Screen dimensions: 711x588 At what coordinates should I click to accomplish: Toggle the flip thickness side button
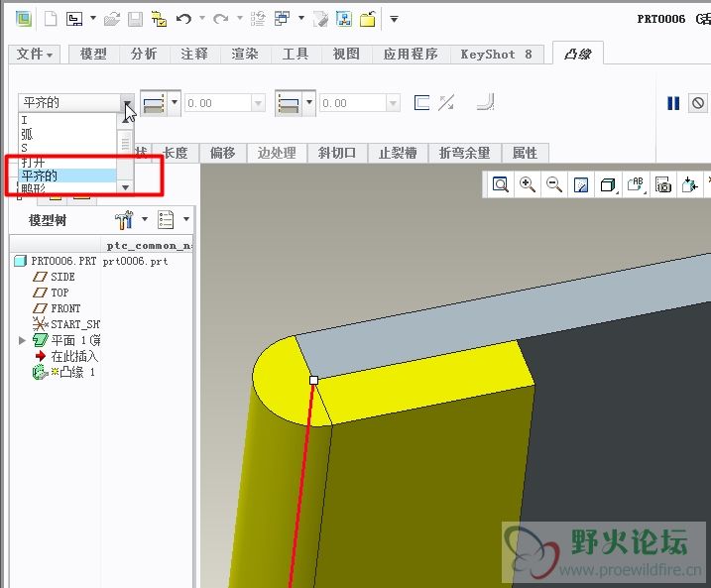click(446, 102)
